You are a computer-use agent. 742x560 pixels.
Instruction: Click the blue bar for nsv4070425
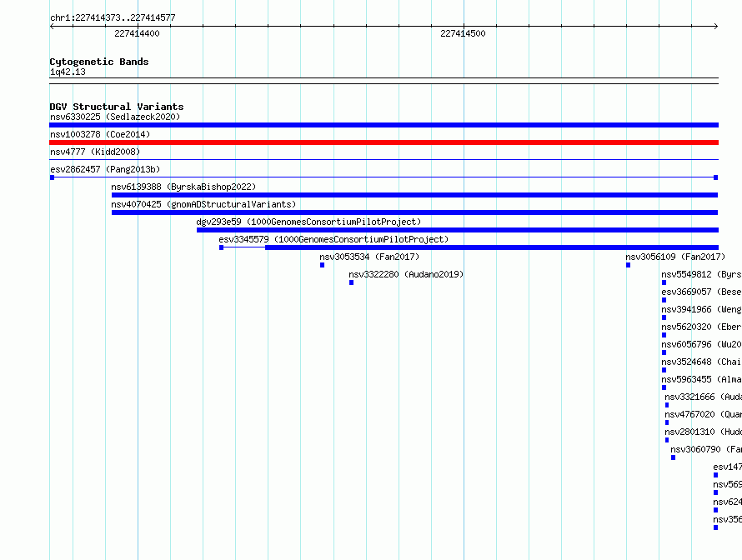tap(414, 212)
